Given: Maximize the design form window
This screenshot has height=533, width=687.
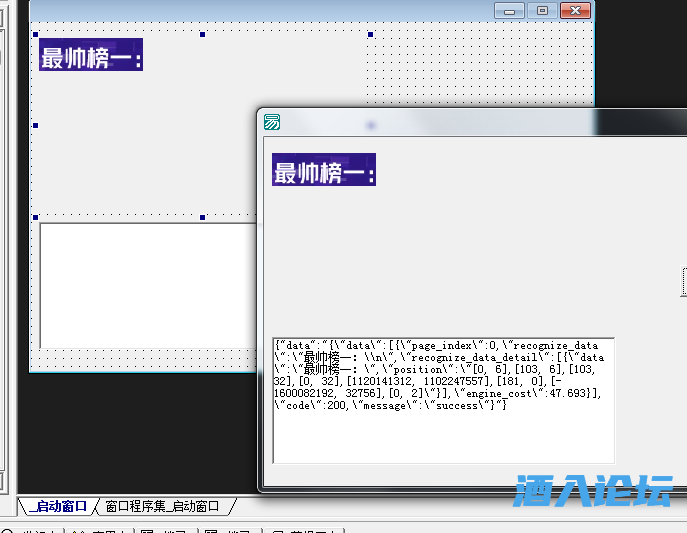Looking at the screenshot, I should [x=542, y=10].
